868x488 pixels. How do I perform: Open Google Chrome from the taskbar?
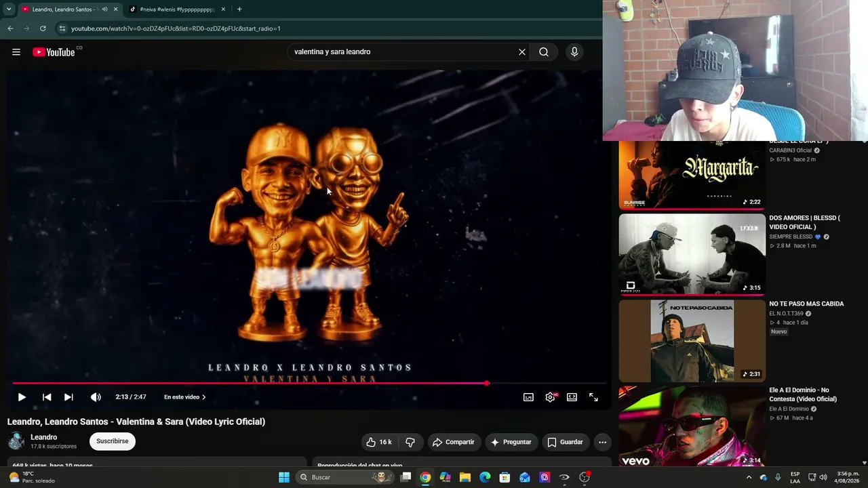coord(425,477)
